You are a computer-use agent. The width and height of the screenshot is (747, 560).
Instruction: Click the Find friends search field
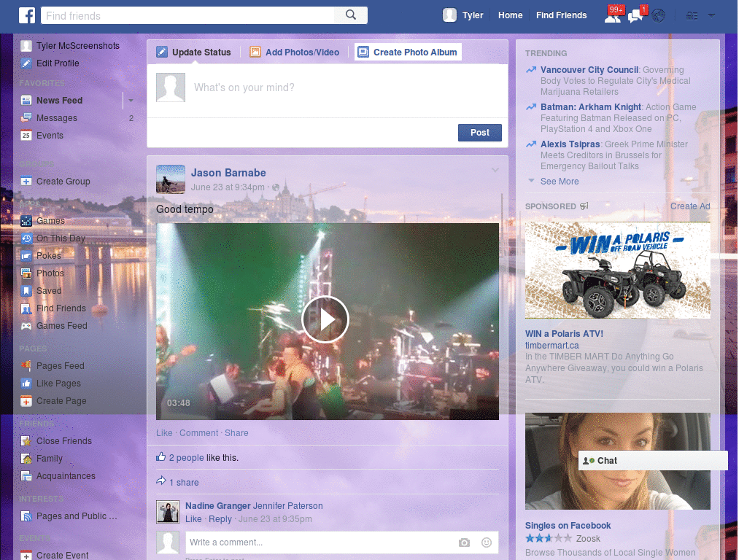(187, 15)
